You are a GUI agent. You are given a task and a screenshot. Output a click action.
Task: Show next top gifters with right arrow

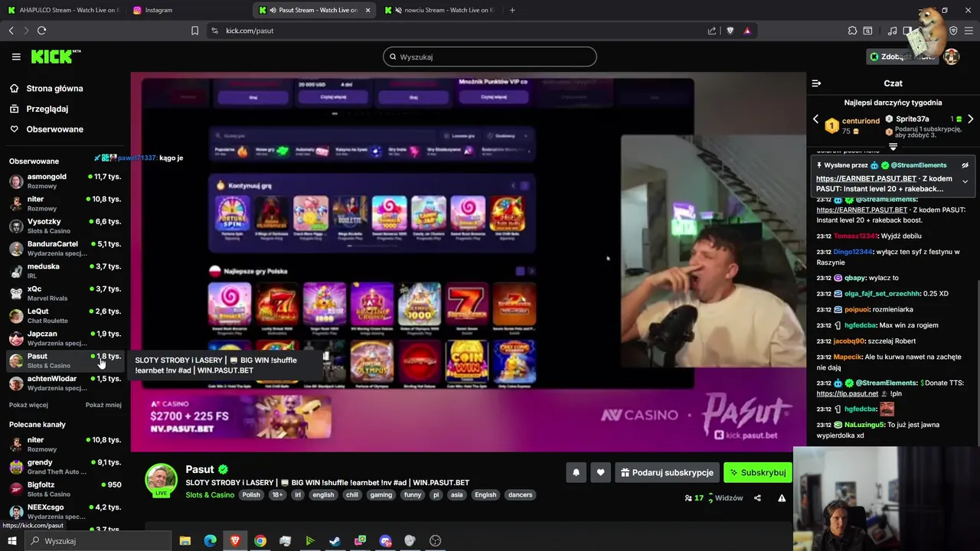(x=970, y=119)
